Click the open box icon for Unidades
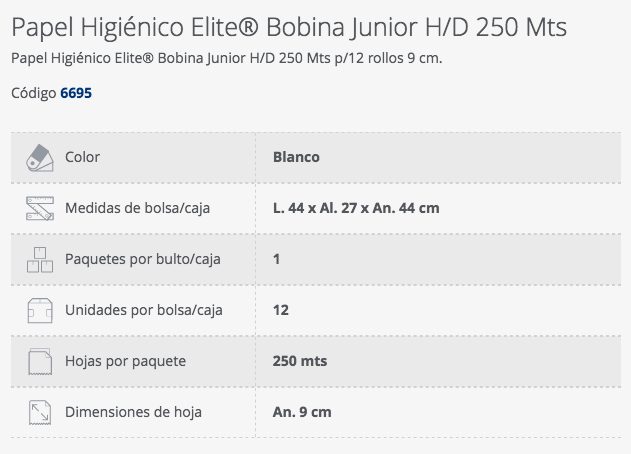The width and height of the screenshot is (631, 454). tap(40, 310)
